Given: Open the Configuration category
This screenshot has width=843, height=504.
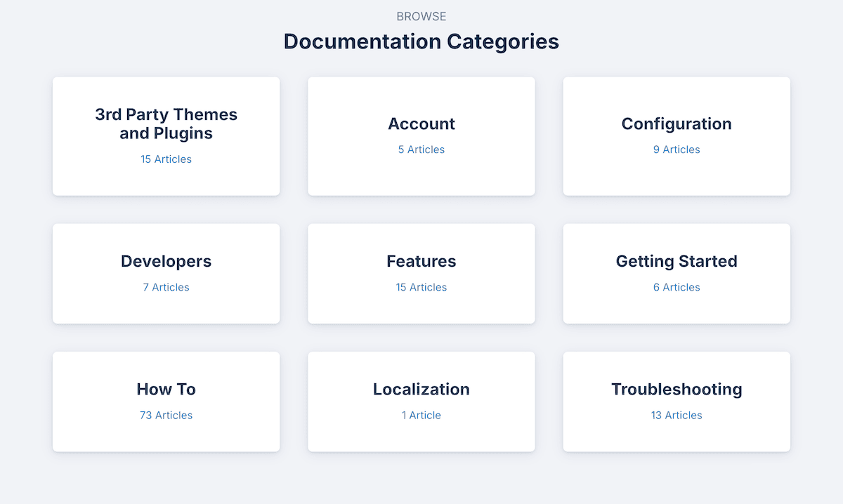Looking at the screenshot, I should [x=677, y=124].
